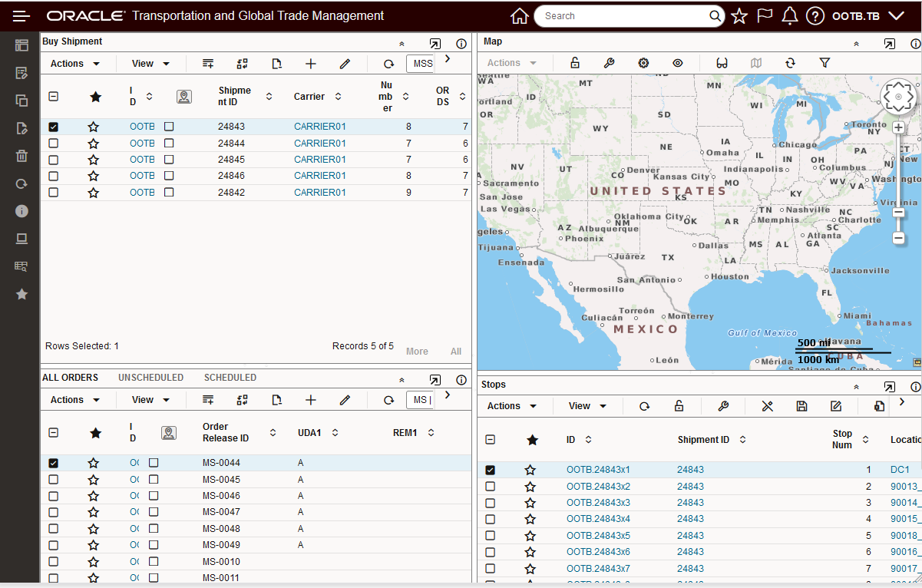Click the map zoom in plus button
Image resolution: width=922 pixels, height=588 pixels.
pyautogui.click(x=898, y=127)
